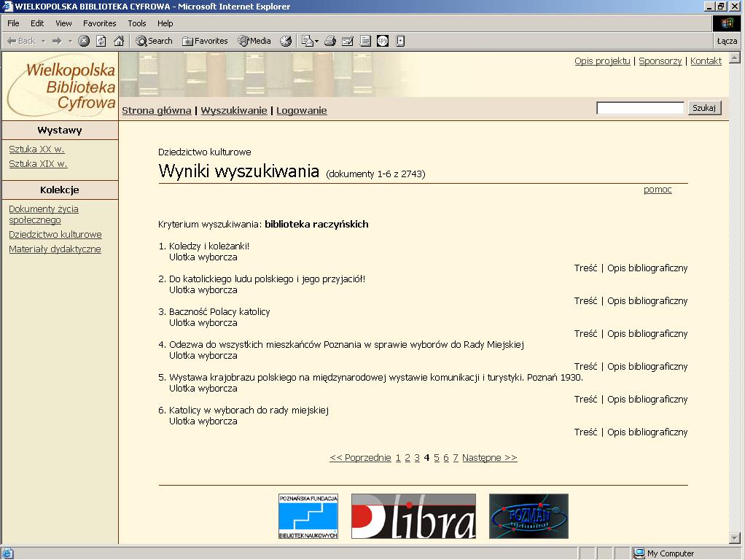Expand the Mail icon dropdown arrow
745x560 pixels.
(317, 42)
